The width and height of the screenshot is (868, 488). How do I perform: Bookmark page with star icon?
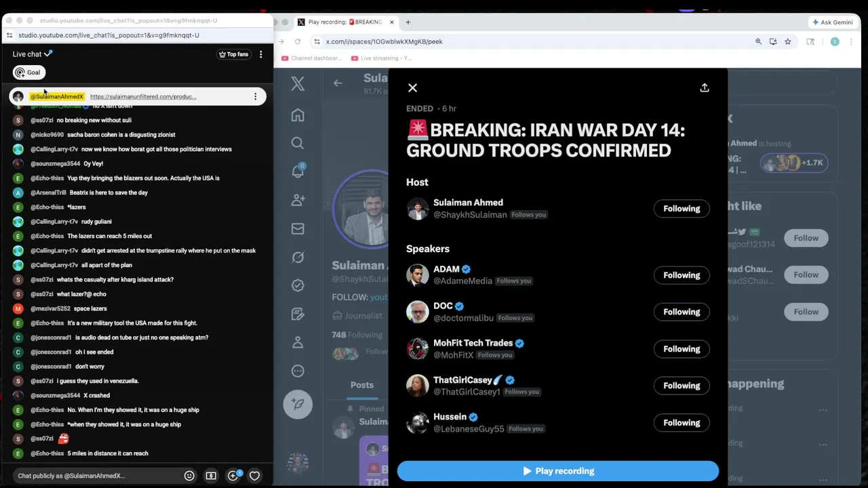787,41
